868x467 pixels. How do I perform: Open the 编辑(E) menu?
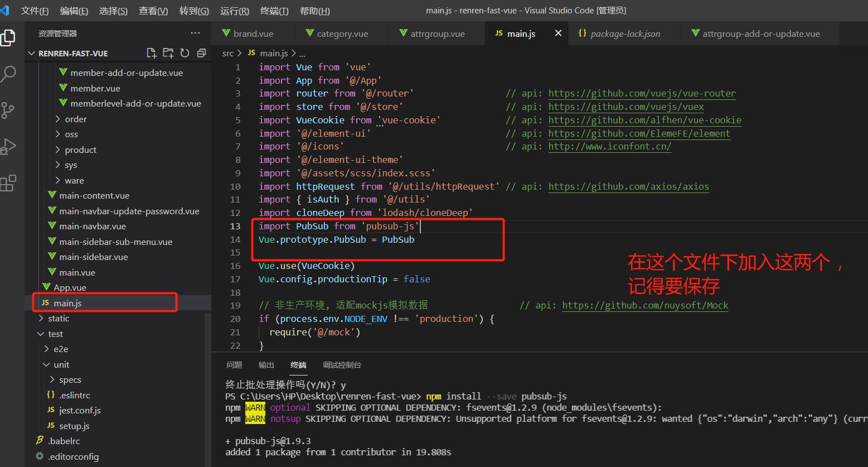[x=74, y=11]
